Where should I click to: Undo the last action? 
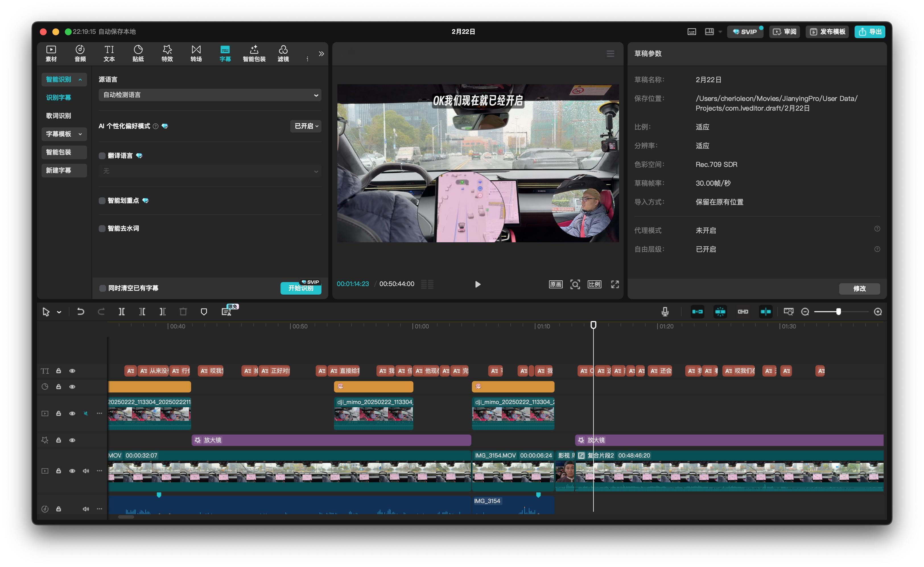click(80, 312)
